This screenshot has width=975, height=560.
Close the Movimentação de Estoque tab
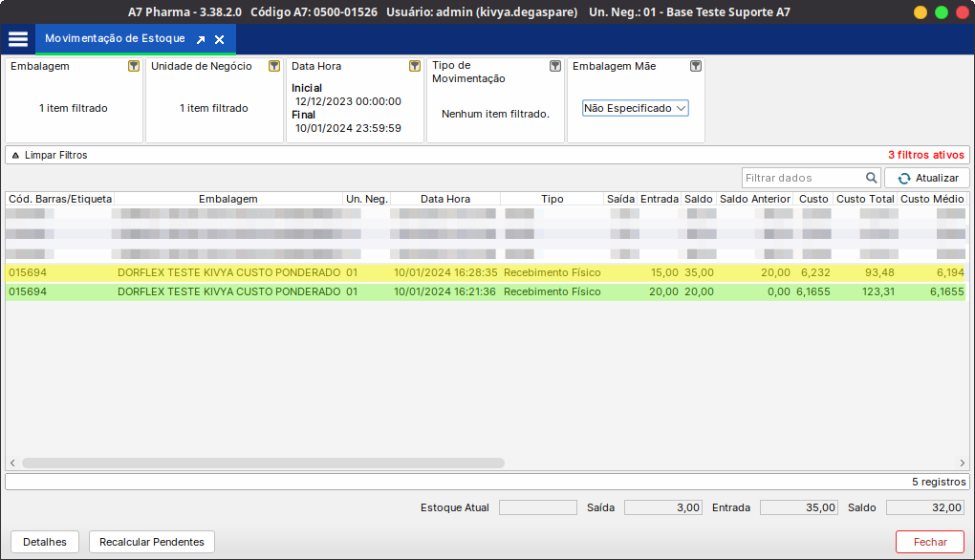click(x=217, y=40)
